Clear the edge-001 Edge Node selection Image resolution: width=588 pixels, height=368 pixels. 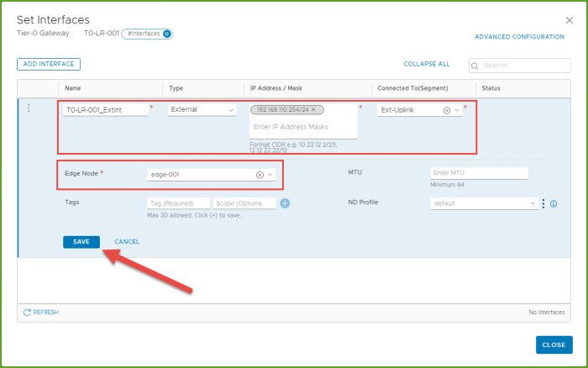coord(260,175)
